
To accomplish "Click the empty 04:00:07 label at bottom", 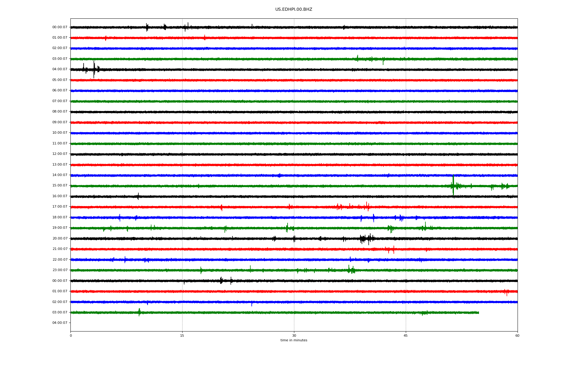I will coord(60,323).
